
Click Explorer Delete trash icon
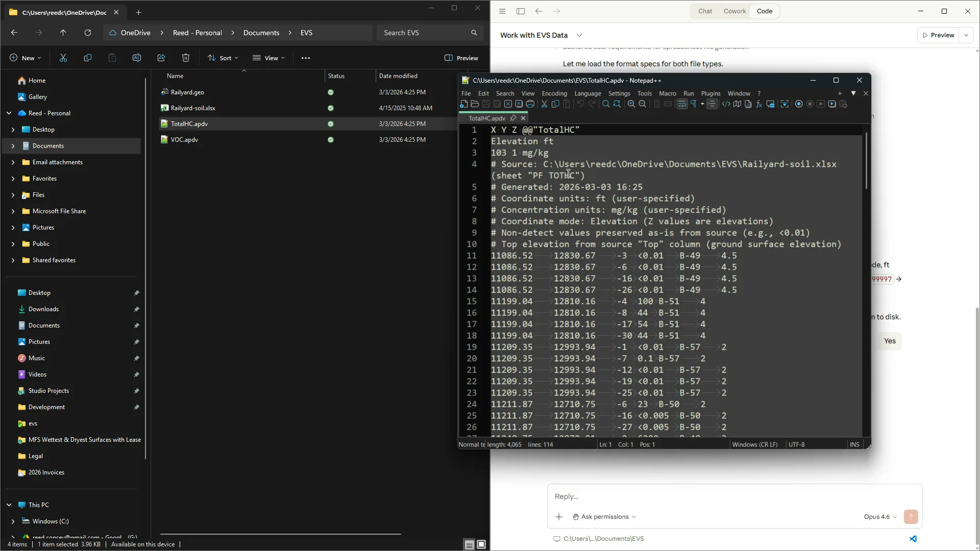click(x=186, y=58)
